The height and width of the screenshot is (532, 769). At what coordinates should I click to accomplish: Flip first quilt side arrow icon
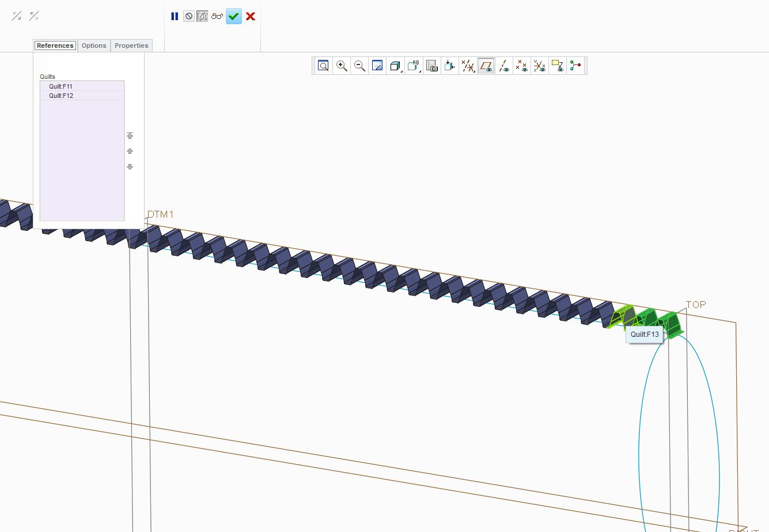(x=17, y=16)
